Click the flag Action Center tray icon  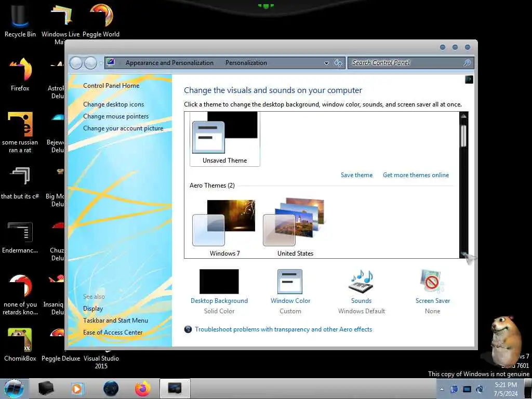point(454,389)
